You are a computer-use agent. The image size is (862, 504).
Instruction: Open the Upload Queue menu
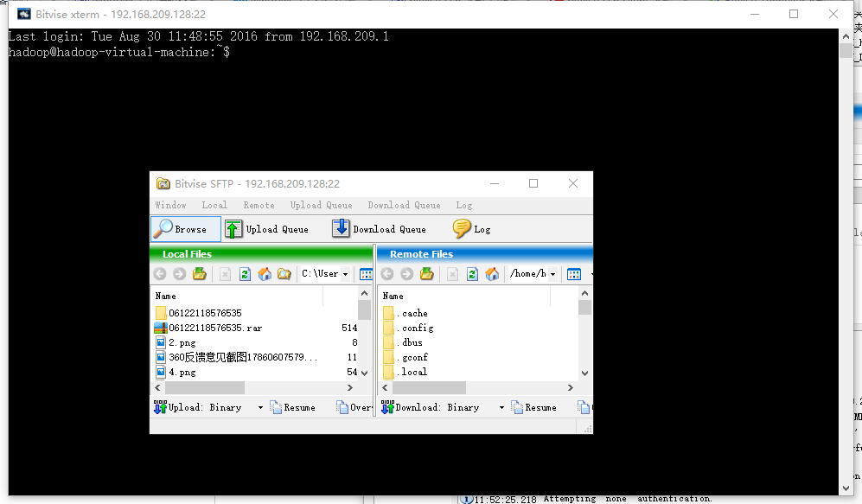(321, 205)
